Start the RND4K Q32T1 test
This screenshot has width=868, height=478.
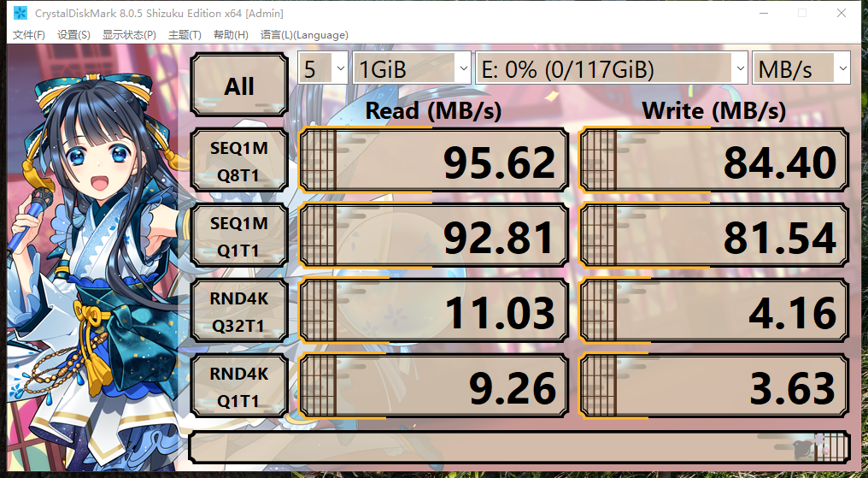239,311
